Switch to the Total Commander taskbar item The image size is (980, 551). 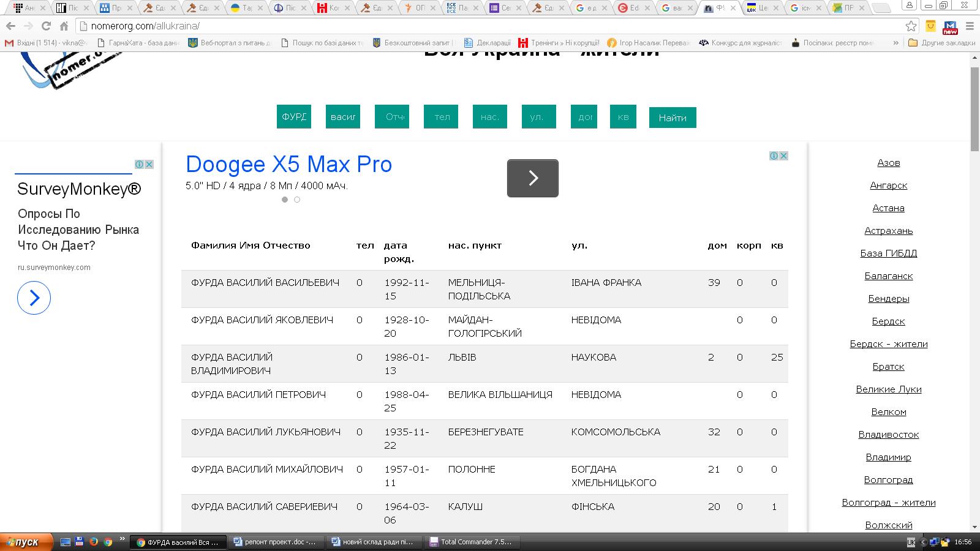click(x=470, y=542)
